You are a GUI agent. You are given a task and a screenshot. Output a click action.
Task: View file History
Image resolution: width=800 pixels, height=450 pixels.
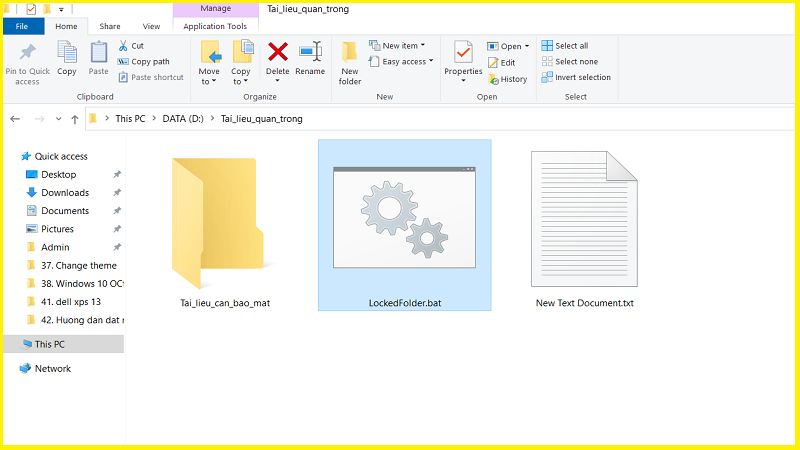coord(508,79)
